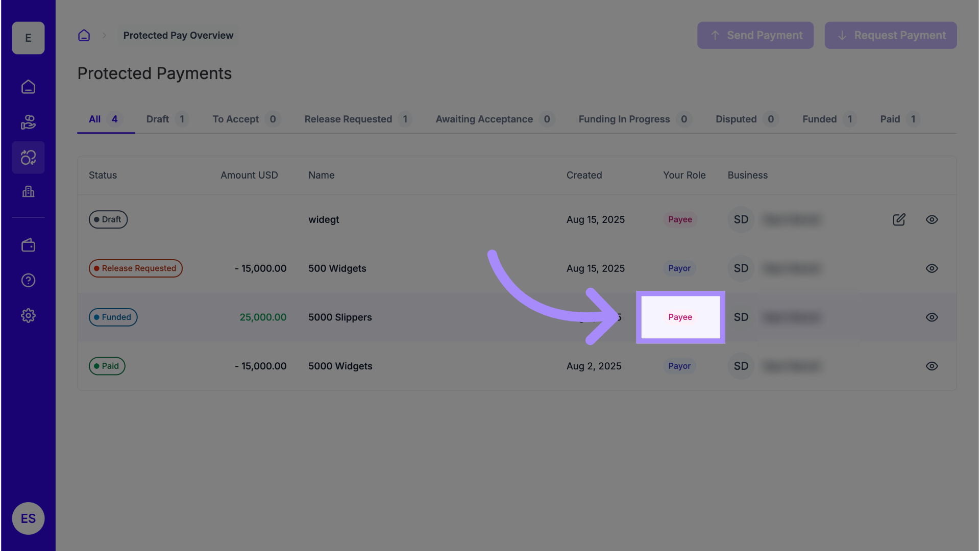Open the wallet sidebar icon
This screenshot has height=551, width=980.
point(28,245)
